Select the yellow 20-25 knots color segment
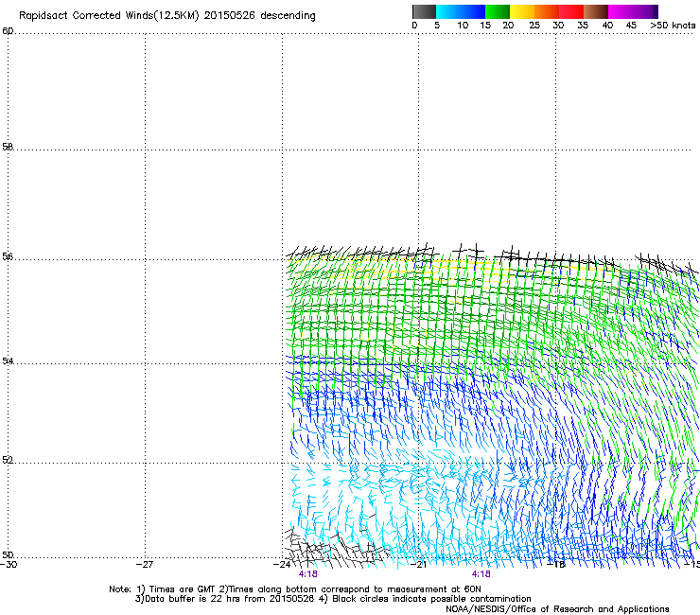 point(522,11)
